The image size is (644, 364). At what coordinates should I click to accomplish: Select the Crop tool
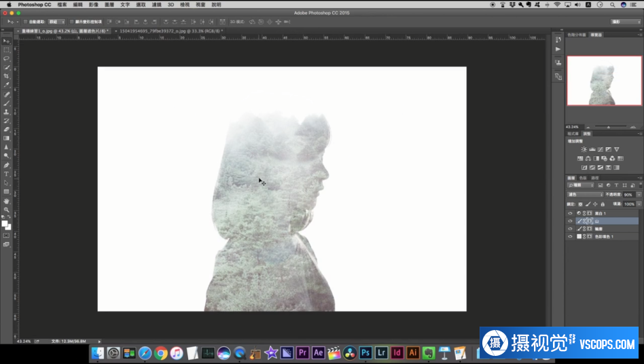pyautogui.click(x=6, y=76)
